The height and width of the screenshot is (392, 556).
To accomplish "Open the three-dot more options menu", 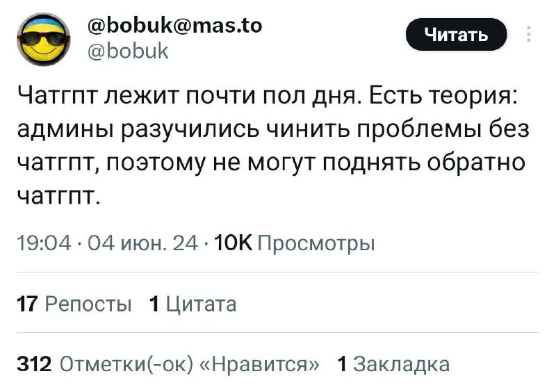I will pos(530,34).
